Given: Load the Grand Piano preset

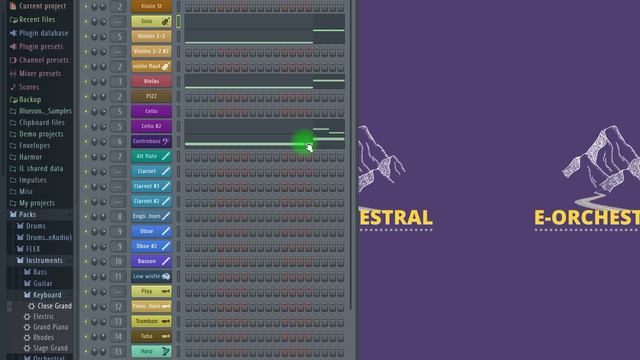Looking at the screenshot, I should (46, 327).
